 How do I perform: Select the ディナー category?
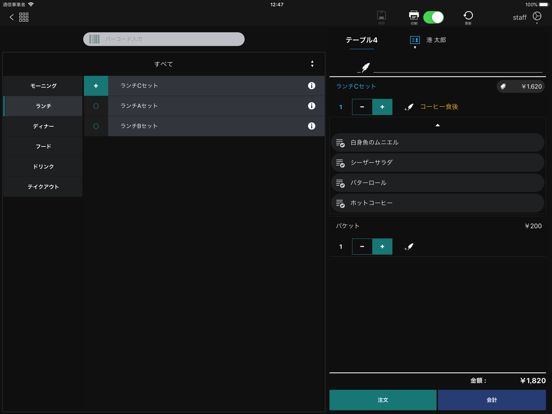(43, 126)
